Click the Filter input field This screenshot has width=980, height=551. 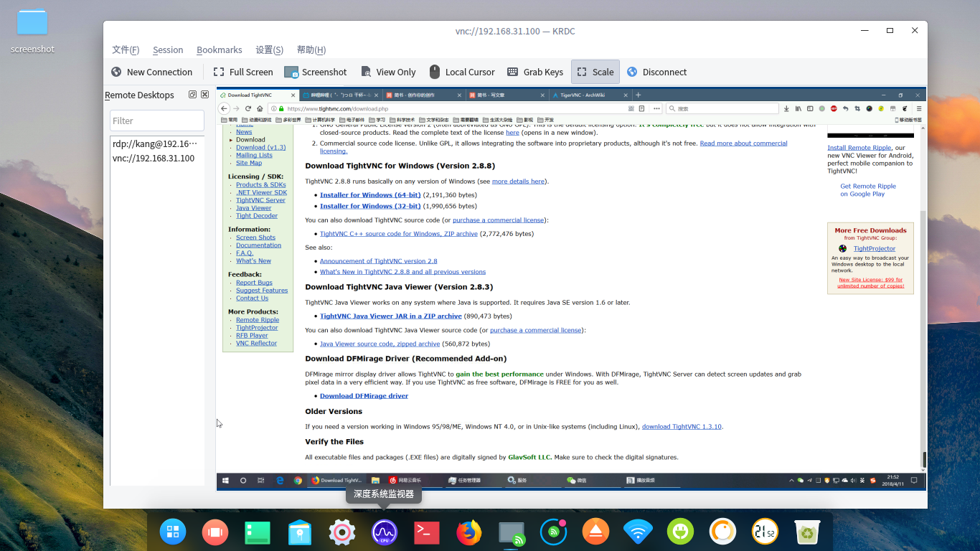pyautogui.click(x=157, y=121)
